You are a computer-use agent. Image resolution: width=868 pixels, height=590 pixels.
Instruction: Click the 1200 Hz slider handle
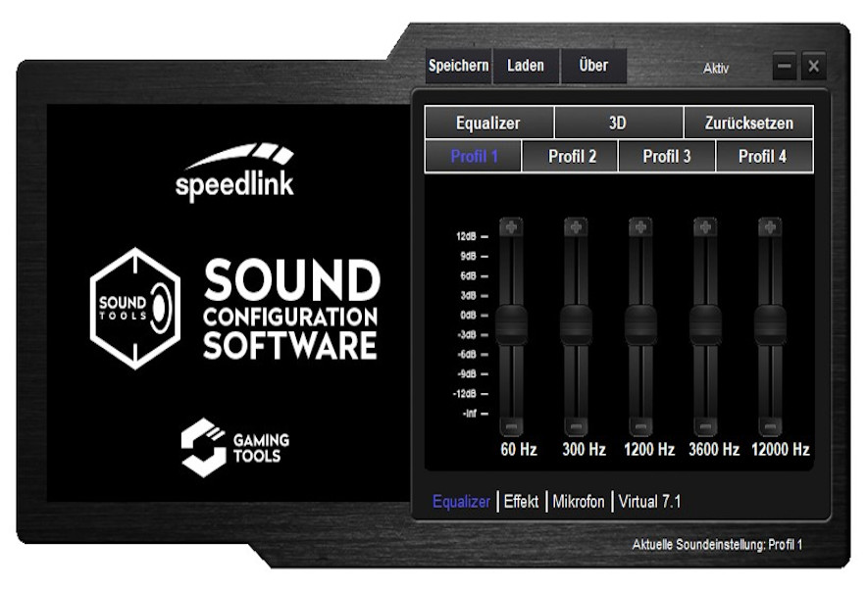640,324
